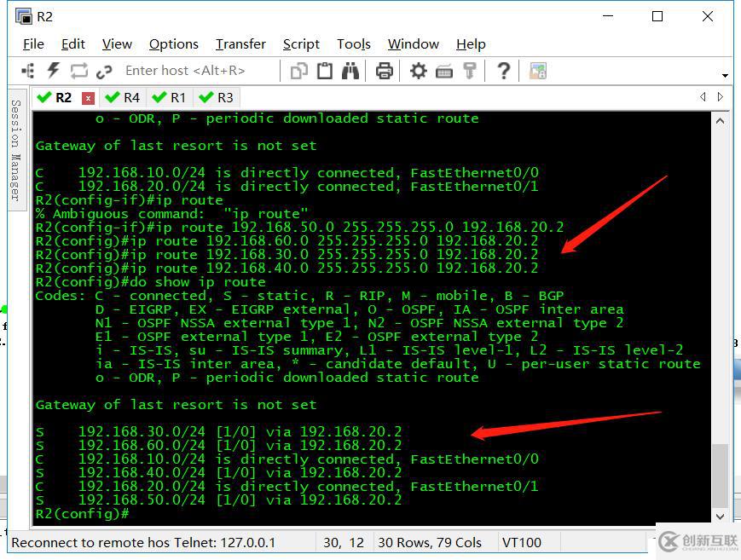Click the Enter host input field
This screenshot has width=741, height=560.
point(200,71)
